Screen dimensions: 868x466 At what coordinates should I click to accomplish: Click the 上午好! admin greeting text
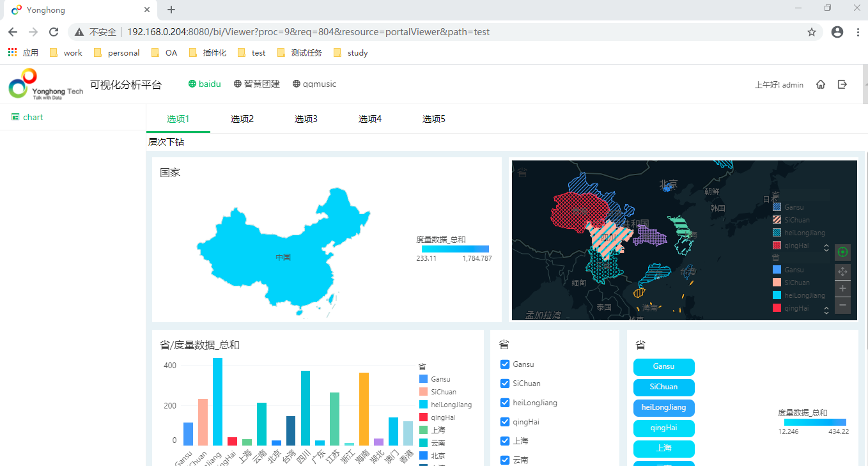point(779,84)
